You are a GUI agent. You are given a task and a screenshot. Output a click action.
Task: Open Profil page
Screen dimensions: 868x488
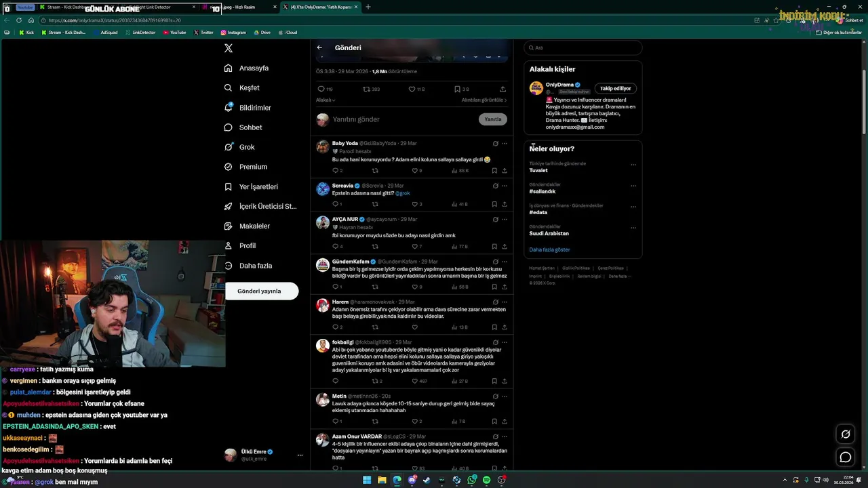click(x=239, y=245)
